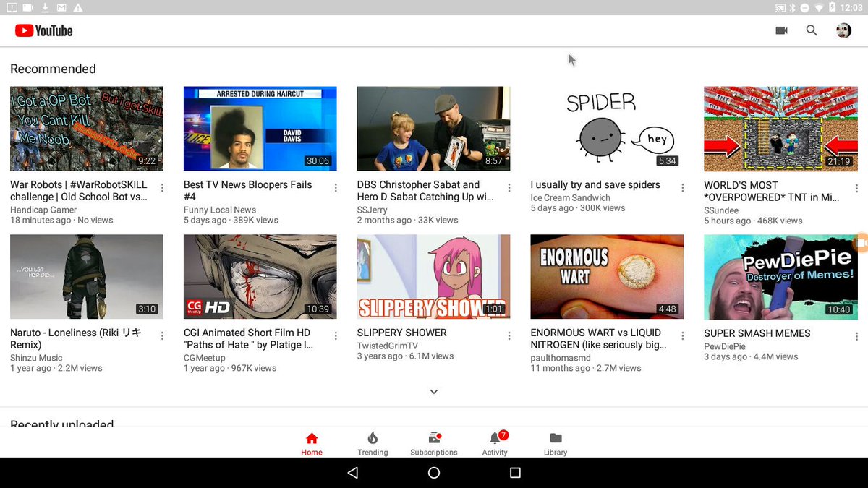Click channel name 'CGMeetup'
Screen dimensions: 868x488
206,358
